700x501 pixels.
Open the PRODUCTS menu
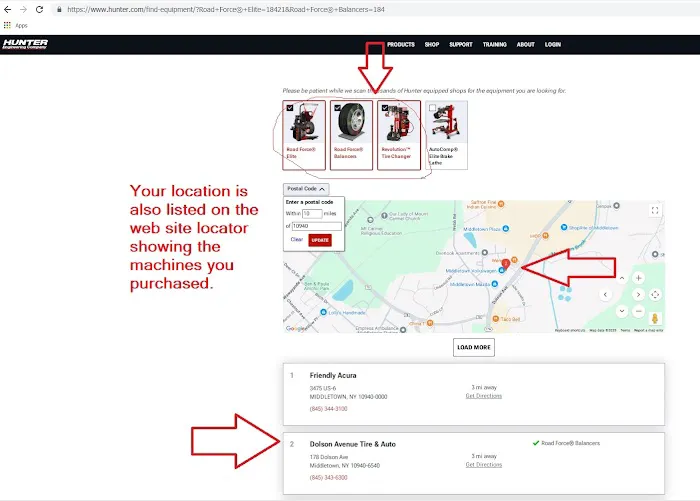pyautogui.click(x=401, y=45)
